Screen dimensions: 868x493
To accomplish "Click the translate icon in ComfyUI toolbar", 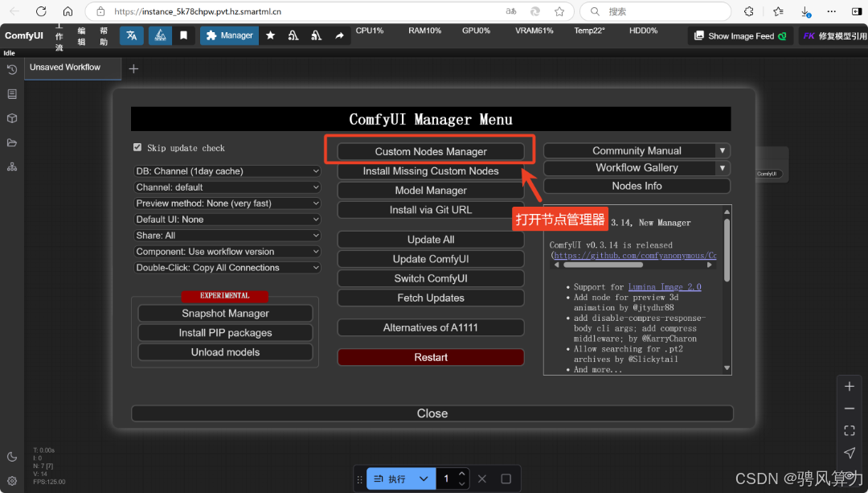I will tap(132, 35).
